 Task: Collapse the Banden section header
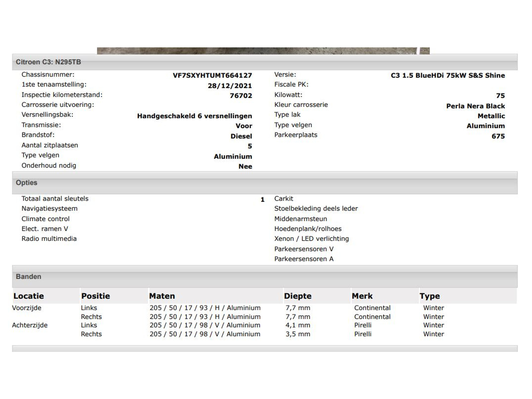point(29,277)
